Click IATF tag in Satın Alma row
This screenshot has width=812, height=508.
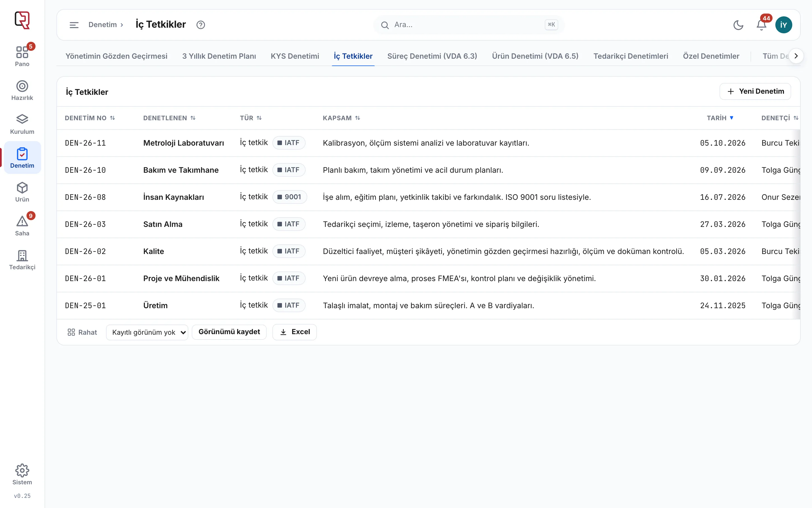pyautogui.click(x=289, y=224)
